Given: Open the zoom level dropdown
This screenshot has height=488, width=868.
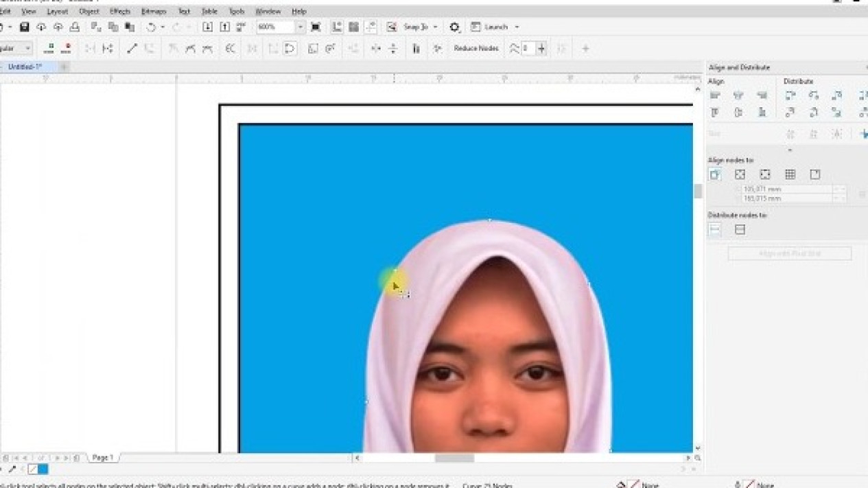Looking at the screenshot, I should pos(300,27).
